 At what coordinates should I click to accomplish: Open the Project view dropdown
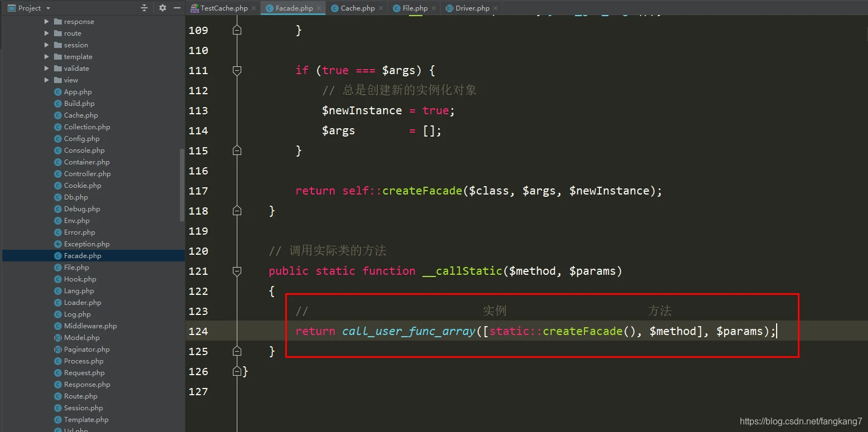[x=48, y=8]
